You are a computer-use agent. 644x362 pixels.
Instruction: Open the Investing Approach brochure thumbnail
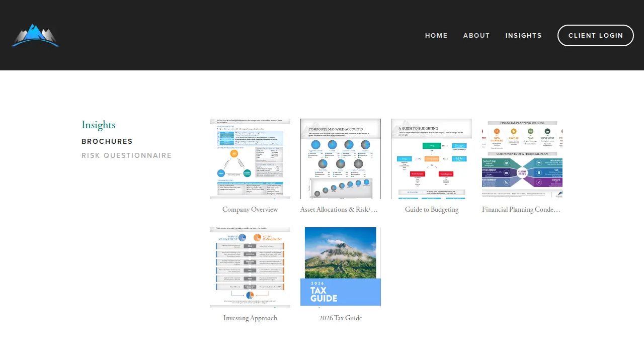tap(250, 267)
